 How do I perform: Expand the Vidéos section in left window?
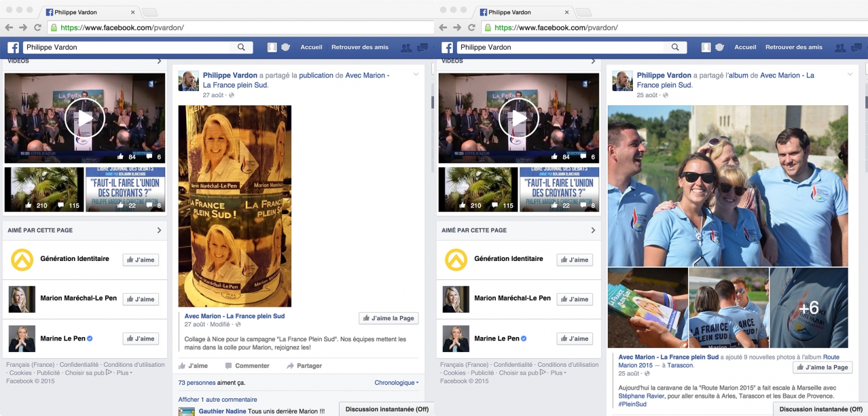pos(159,61)
